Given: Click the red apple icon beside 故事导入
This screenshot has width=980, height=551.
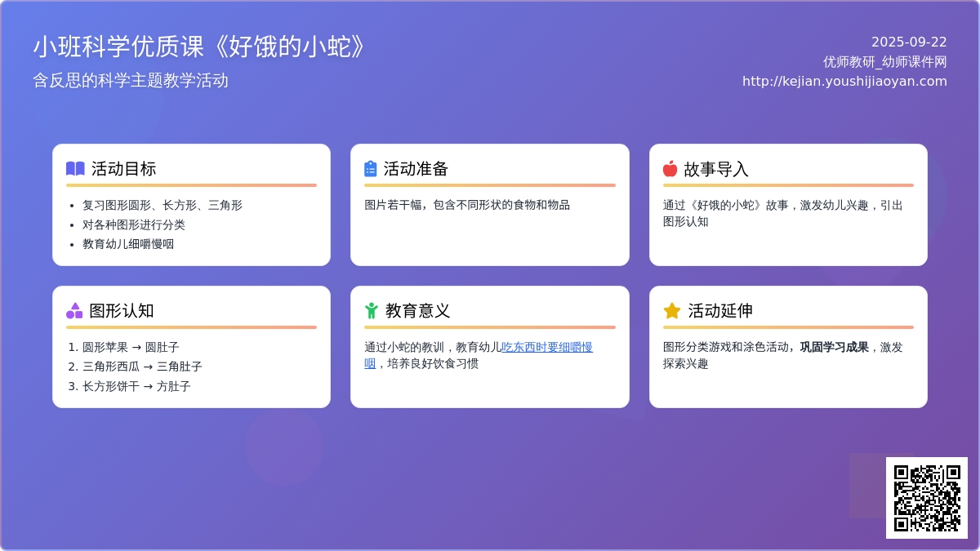Looking at the screenshot, I should [670, 169].
